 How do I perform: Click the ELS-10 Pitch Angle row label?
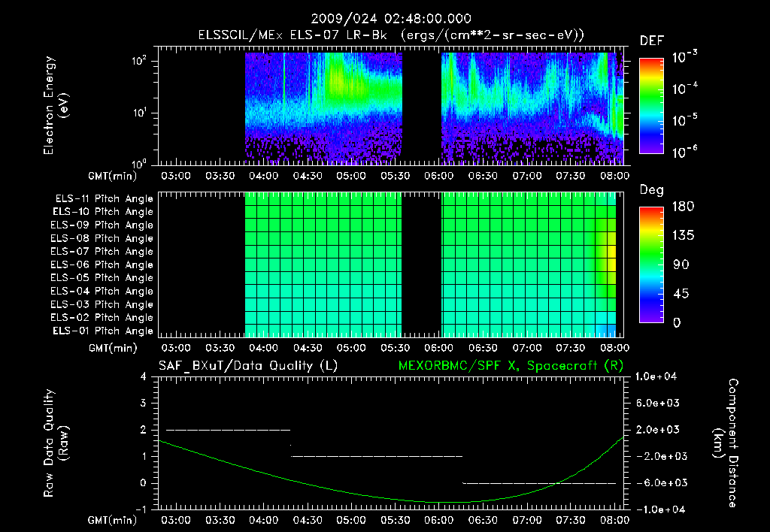[x=102, y=212]
